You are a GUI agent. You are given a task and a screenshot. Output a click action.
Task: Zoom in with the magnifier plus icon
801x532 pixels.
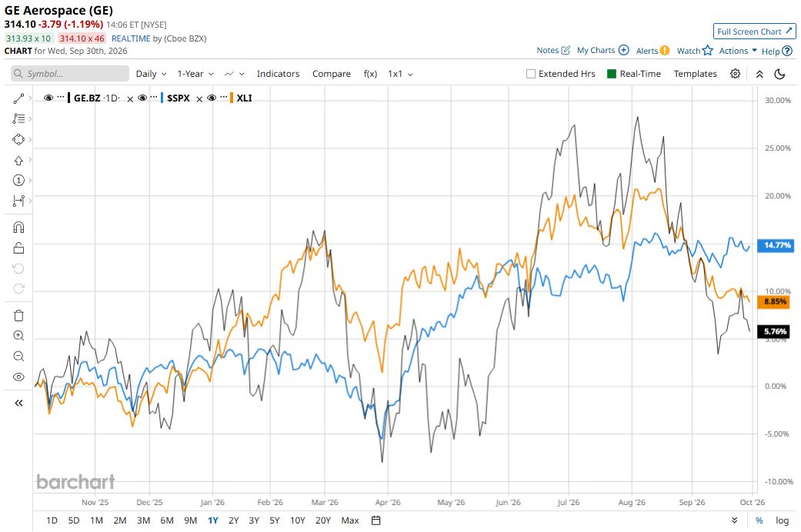click(18, 336)
